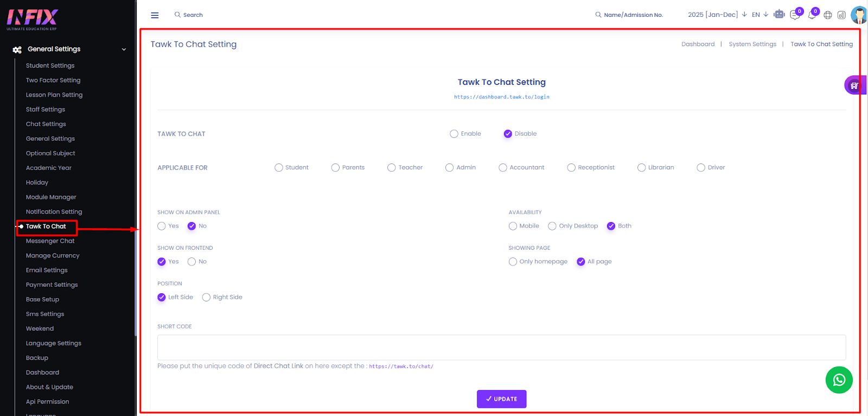Choose Yes for Show On Frontend
The height and width of the screenshot is (416, 868).
point(162,262)
